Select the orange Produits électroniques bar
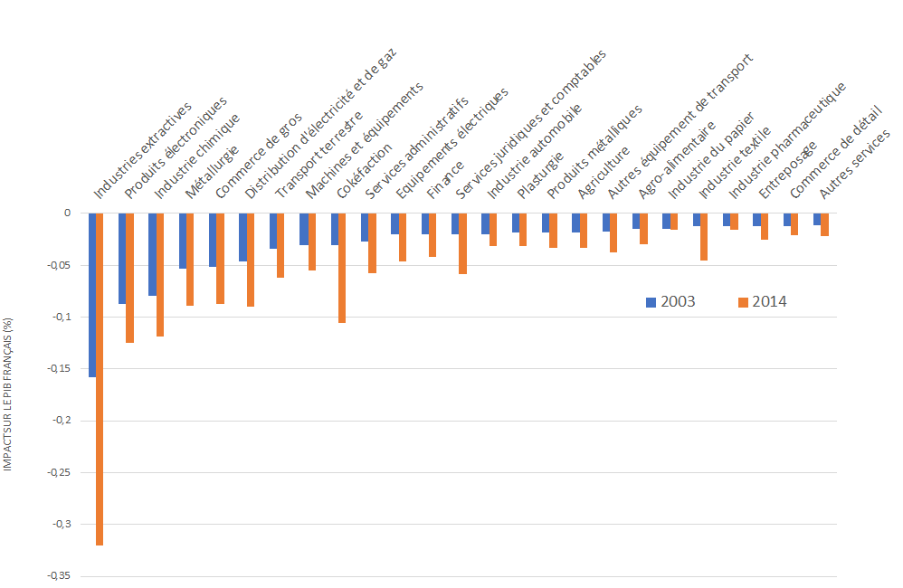Viewport: 903px width, 588px height. [x=129, y=279]
